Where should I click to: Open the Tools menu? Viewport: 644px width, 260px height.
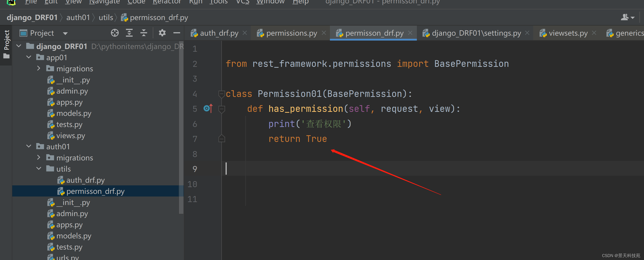point(218,2)
